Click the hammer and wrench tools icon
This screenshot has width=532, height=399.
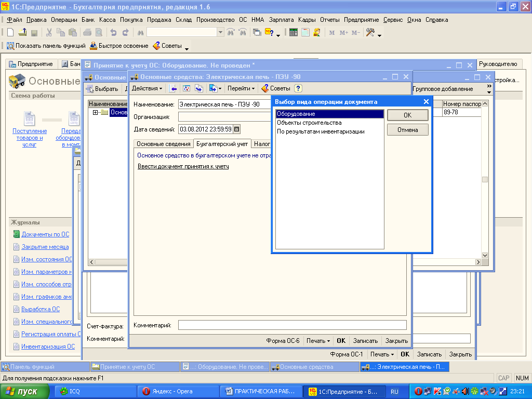(370, 33)
